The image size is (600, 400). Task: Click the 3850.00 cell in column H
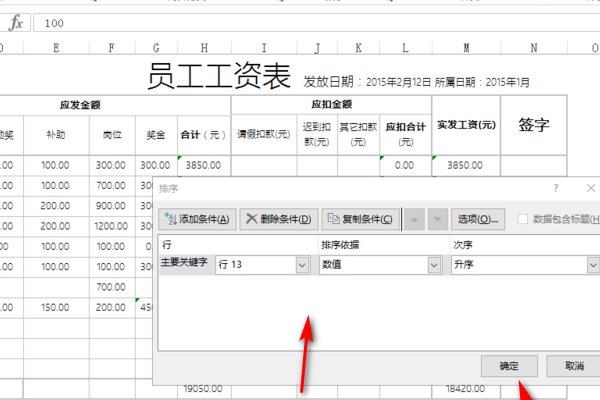click(x=204, y=165)
